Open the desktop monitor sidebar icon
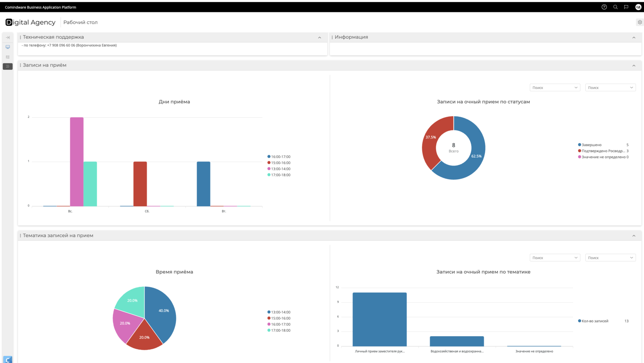 pos(8,47)
